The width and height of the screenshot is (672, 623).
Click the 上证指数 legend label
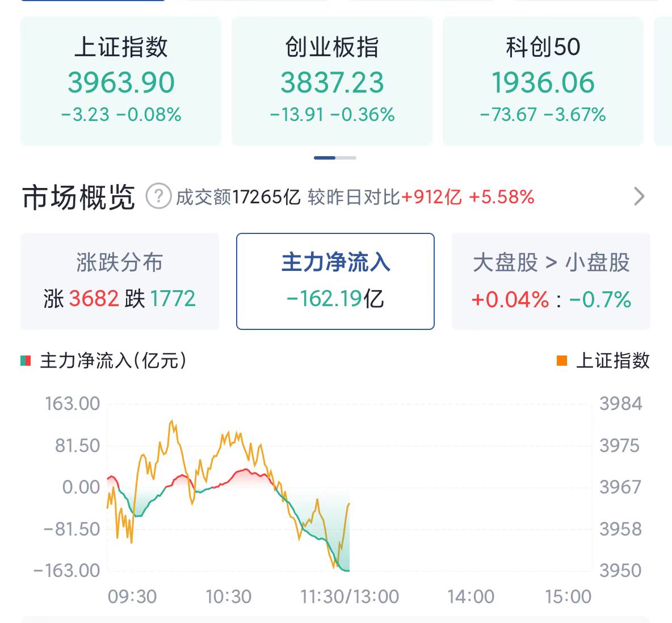(x=613, y=361)
